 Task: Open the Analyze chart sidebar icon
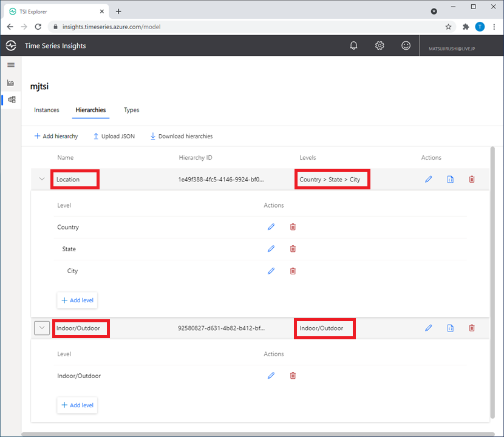pos(10,83)
